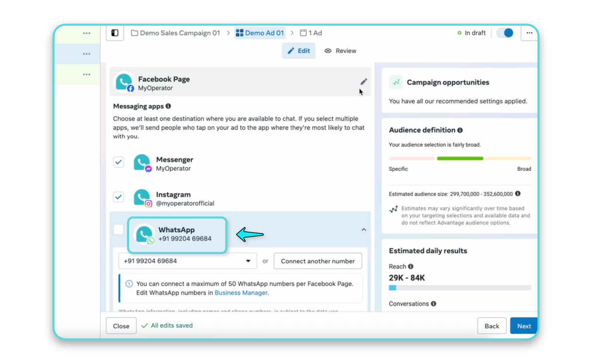This screenshot has height=364, width=592.
Task: Click the estimated audience size info icon
Action: tap(518, 194)
